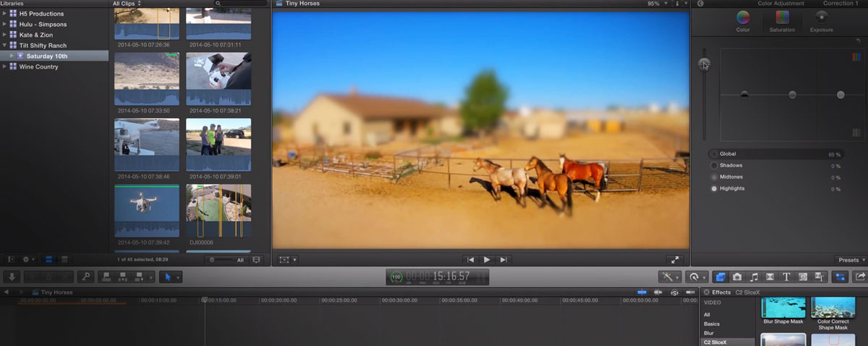Select the Global radio option

[714, 154]
